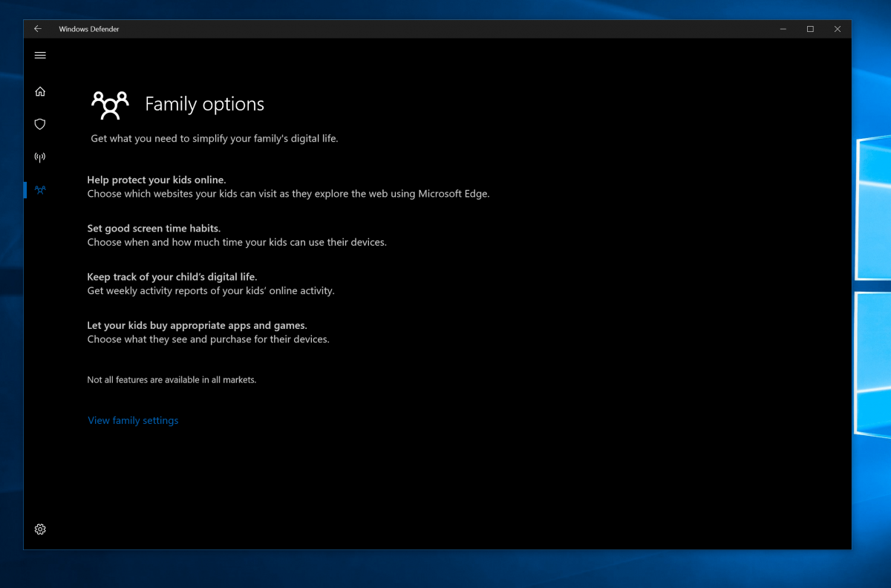Open Firewall & network protection from the sidebar
Screen dimensions: 891x588
pos(40,157)
